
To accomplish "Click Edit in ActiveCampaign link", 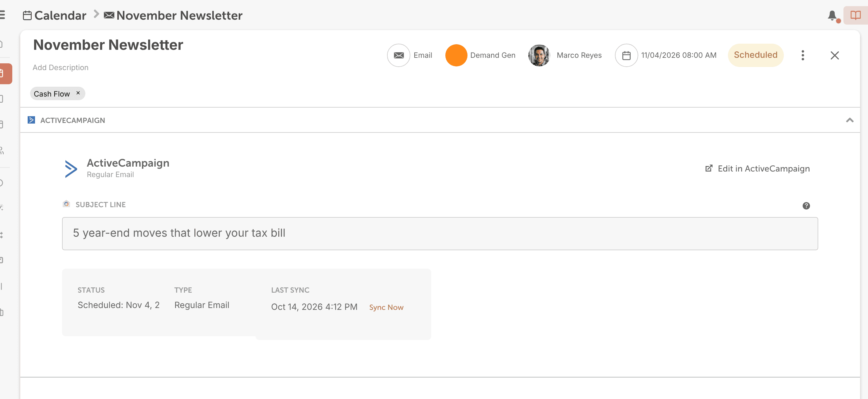I will [x=757, y=169].
